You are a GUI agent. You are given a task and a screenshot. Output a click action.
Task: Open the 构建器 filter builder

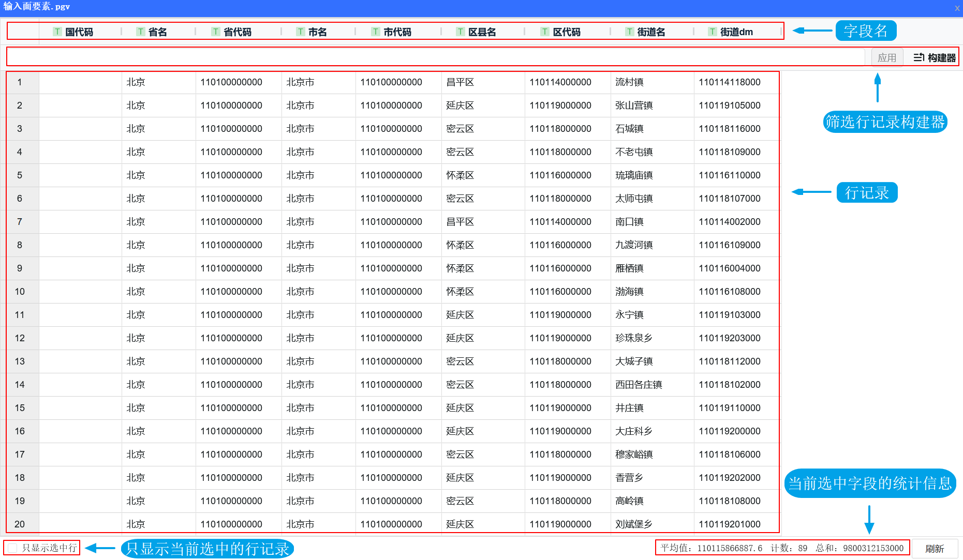pyautogui.click(x=934, y=57)
